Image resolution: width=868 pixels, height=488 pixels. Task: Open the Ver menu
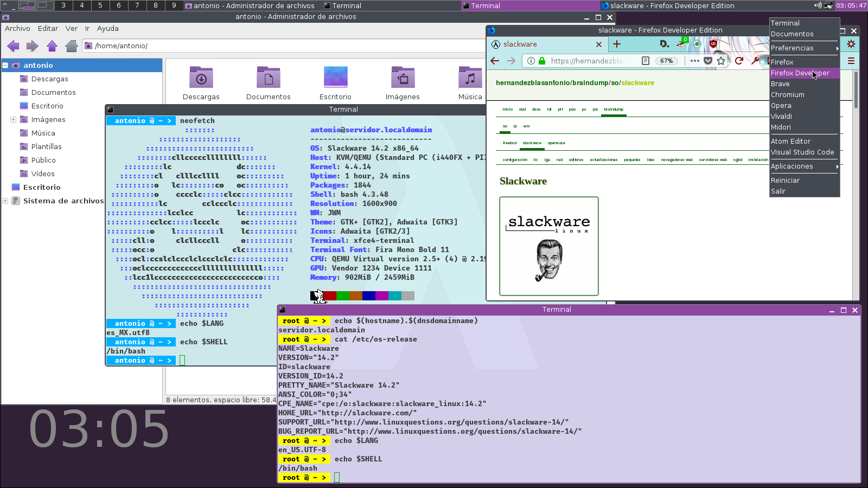[x=72, y=29]
